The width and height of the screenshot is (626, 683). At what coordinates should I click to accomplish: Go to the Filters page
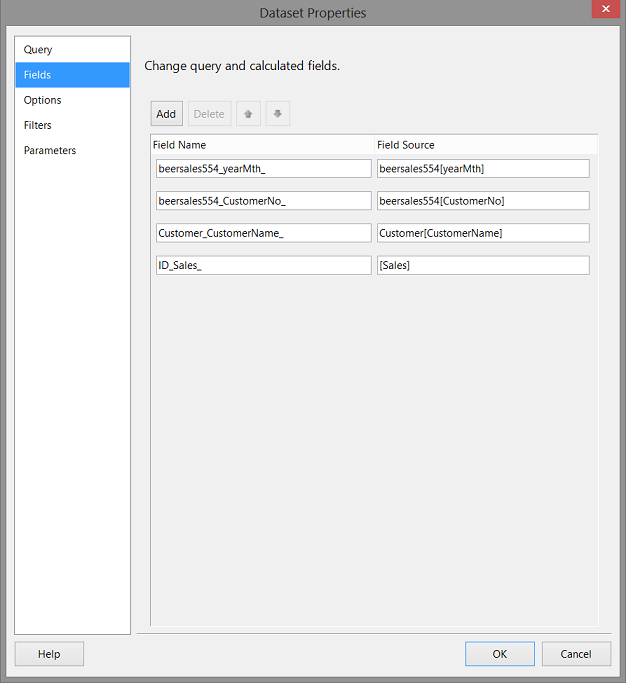(38, 125)
